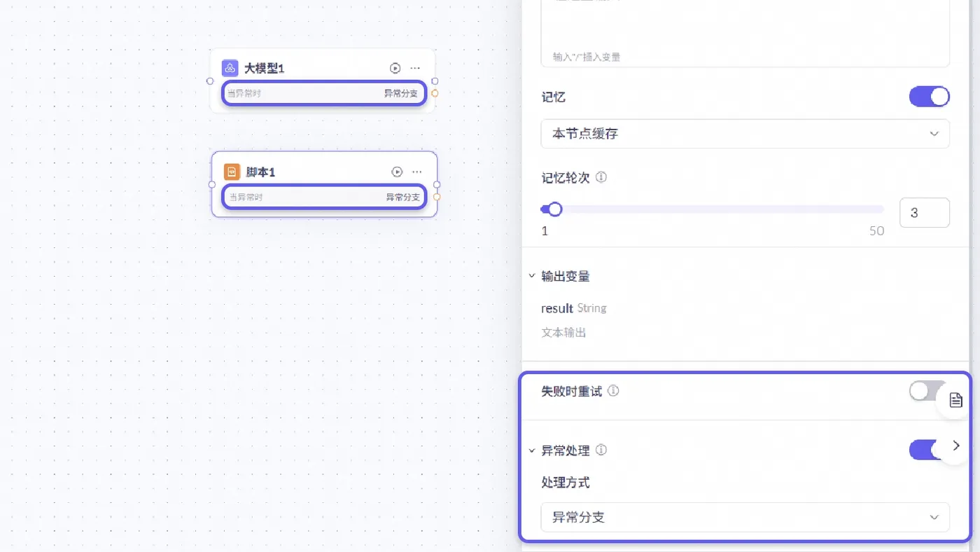The image size is (980, 552).
Task: Click the info icon beside 失败时重试
Action: (613, 391)
